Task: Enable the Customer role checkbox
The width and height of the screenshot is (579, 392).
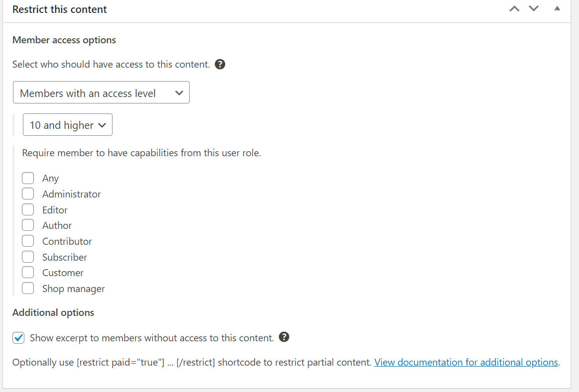Action: tap(28, 273)
